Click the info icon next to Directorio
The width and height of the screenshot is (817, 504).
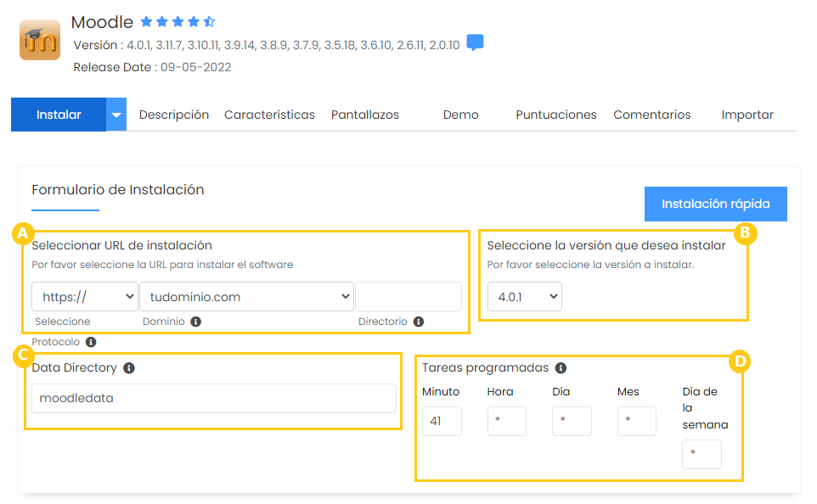419,322
